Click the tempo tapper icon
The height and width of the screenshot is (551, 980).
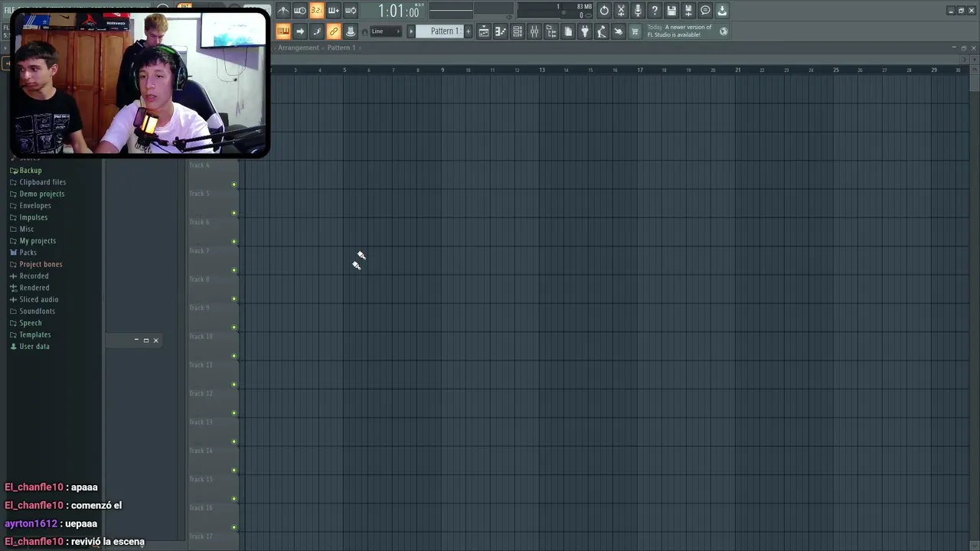602,31
